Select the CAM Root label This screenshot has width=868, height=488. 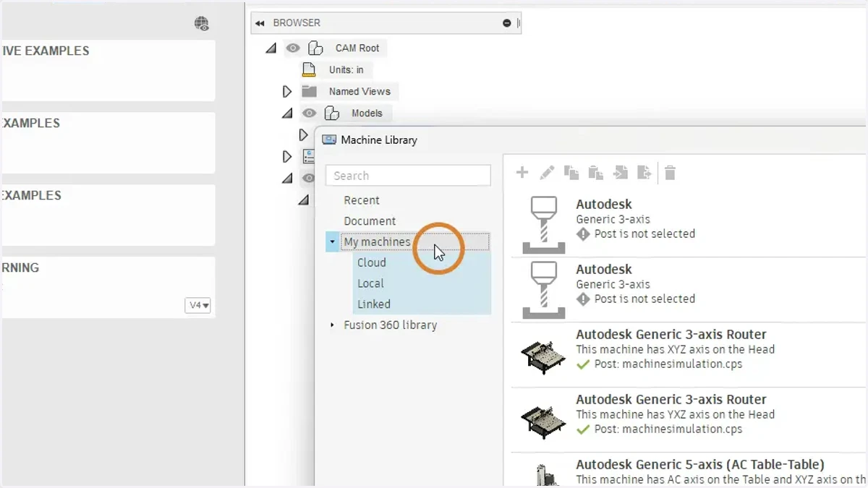pos(357,48)
